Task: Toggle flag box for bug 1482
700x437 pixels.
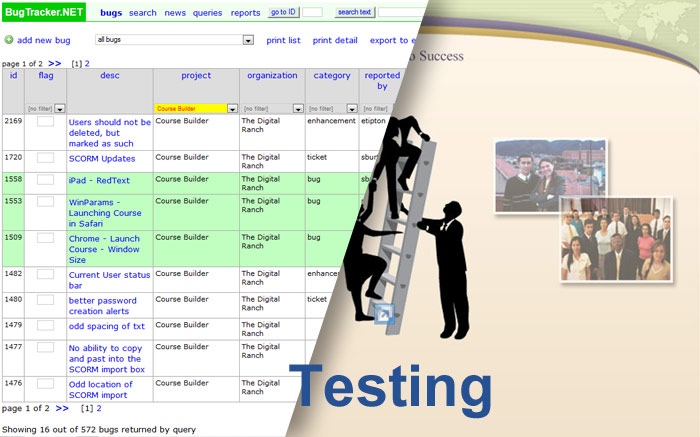Action: [x=45, y=274]
